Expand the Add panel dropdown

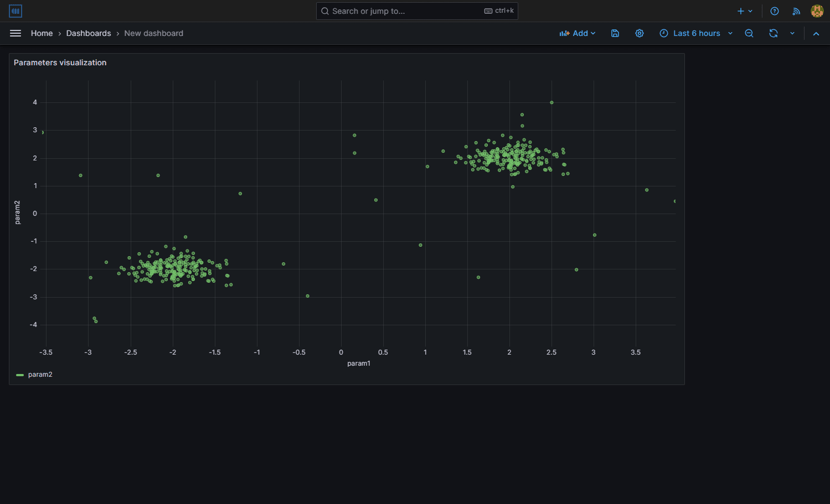point(578,33)
